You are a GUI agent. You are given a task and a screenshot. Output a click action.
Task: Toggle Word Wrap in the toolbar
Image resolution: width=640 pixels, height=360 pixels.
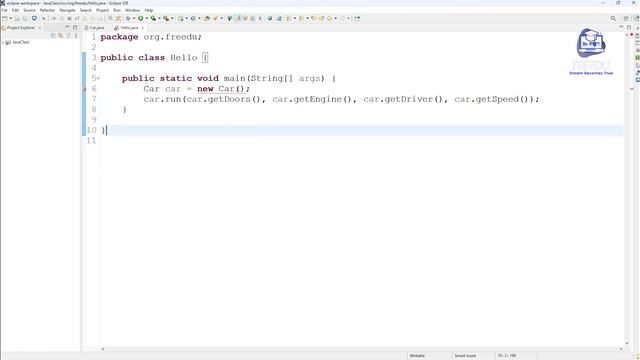pos(245,18)
